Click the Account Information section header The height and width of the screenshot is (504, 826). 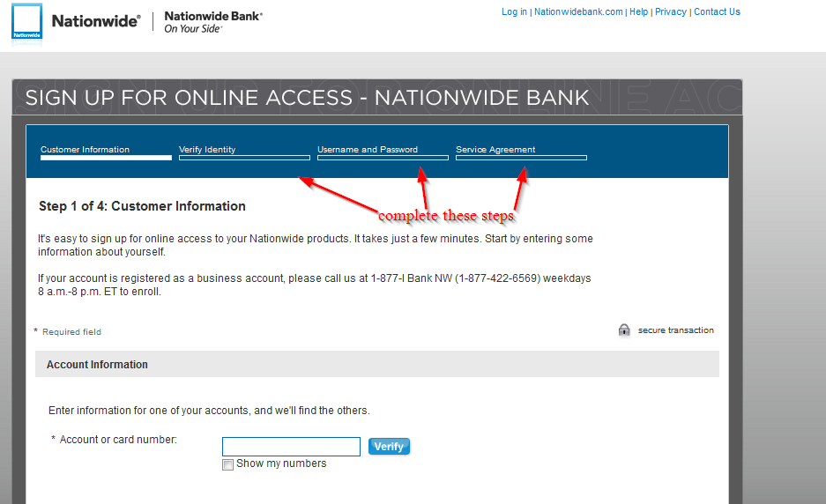pyautogui.click(x=377, y=364)
